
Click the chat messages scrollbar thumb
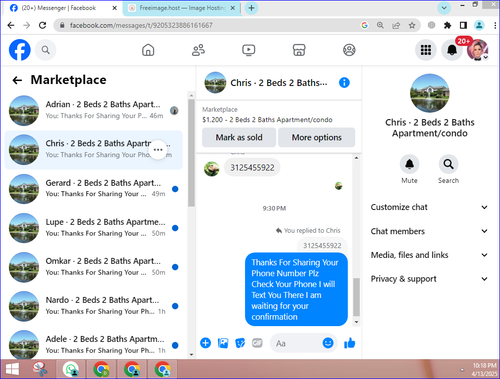[356, 297]
